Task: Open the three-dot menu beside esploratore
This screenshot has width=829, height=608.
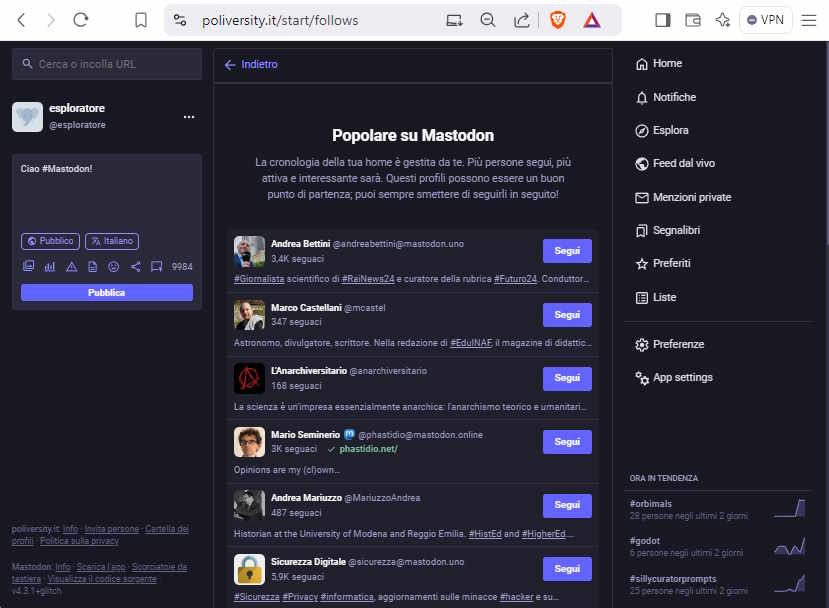Action: pos(189,117)
